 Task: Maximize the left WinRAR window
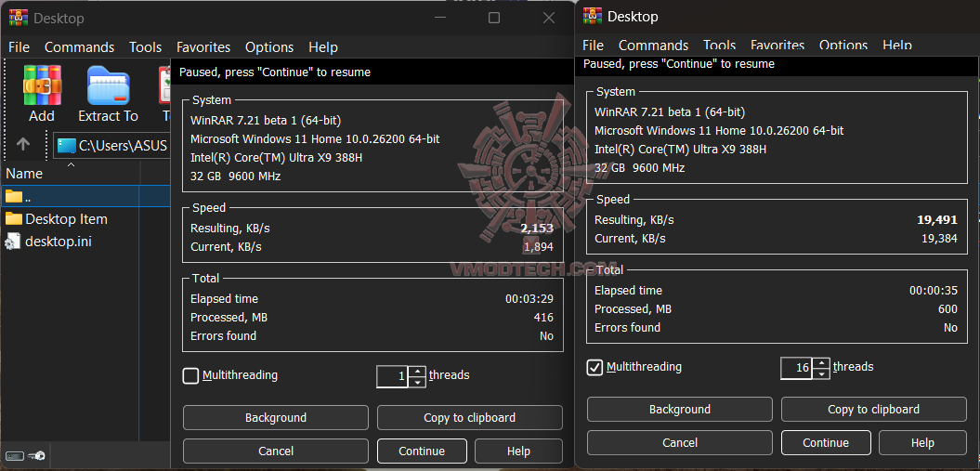tap(494, 19)
